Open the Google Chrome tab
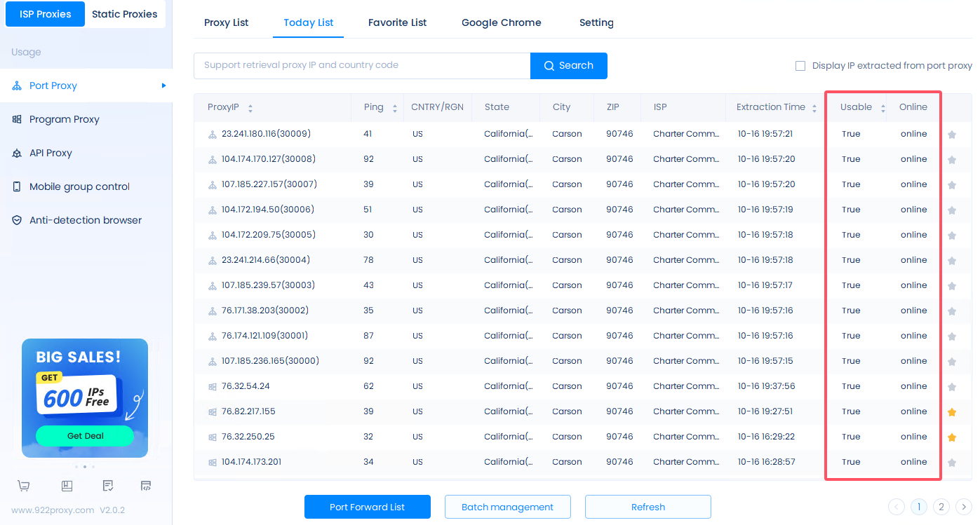 coord(502,22)
